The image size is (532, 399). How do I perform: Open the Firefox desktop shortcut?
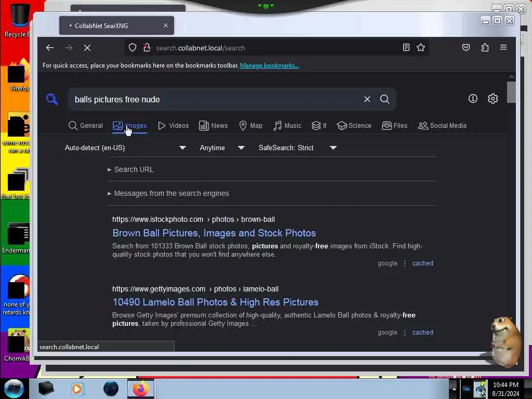pos(18,75)
